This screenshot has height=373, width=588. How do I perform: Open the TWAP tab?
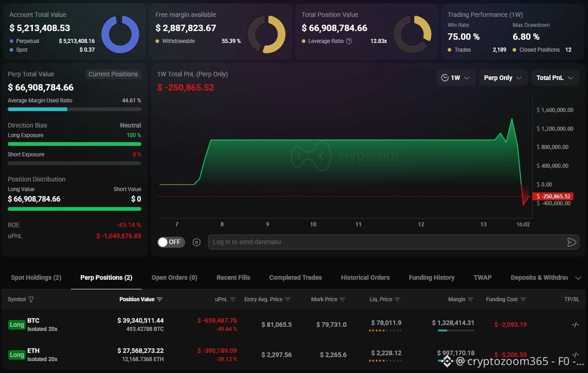point(482,277)
